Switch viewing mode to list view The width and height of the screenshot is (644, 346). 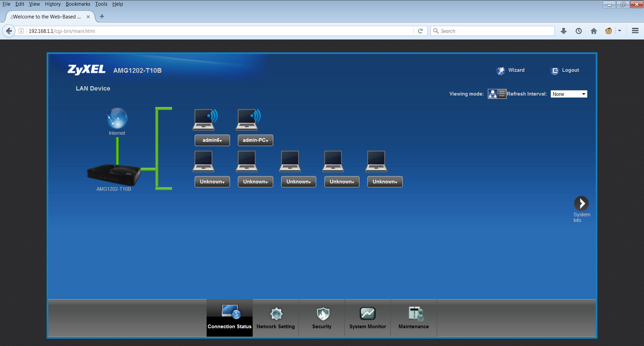502,94
